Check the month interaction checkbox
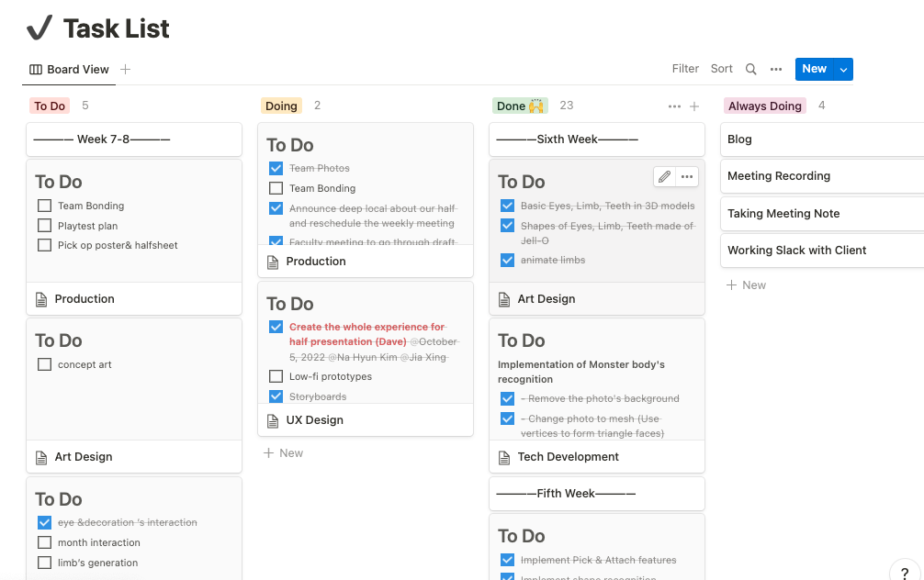The height and width of the screenshot is (580, 924). click(x=44, y=542)
